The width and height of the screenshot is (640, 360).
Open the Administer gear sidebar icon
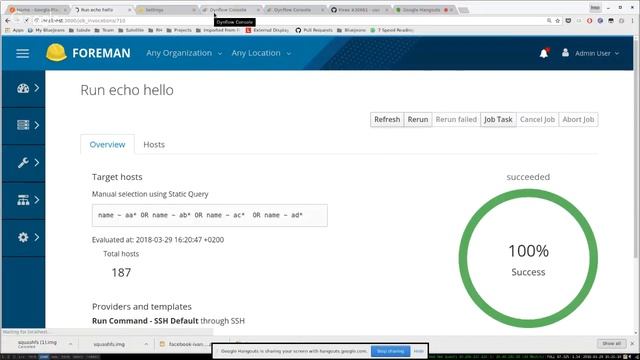23,237
